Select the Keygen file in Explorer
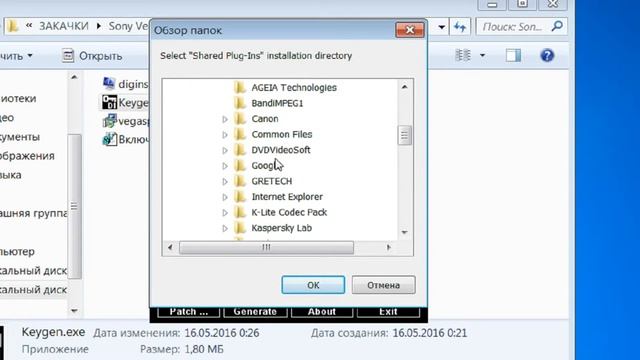This screenshot has width=640, height=360. click(126, 102)
